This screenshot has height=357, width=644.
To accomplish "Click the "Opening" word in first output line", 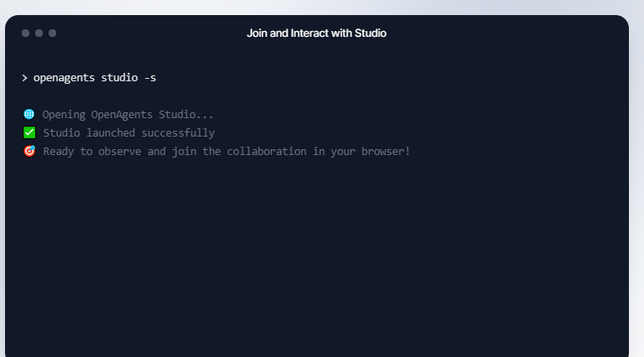I will click(x=64, y=115).
